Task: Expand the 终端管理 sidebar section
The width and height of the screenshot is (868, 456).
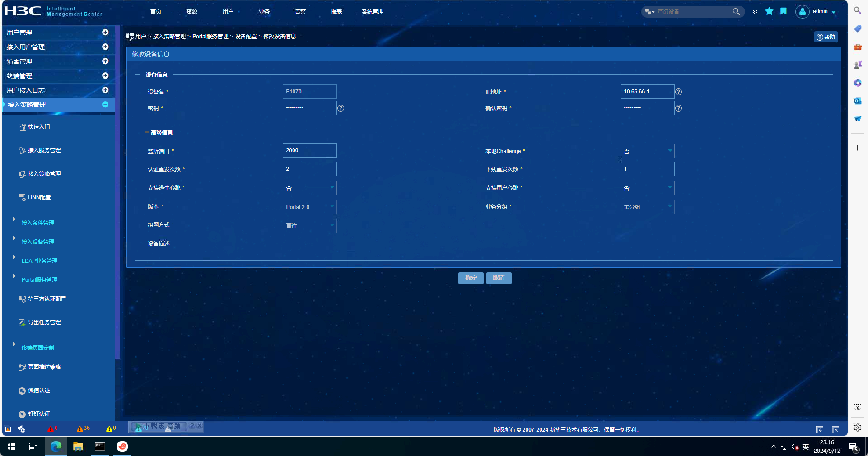Action: [105, 76]
